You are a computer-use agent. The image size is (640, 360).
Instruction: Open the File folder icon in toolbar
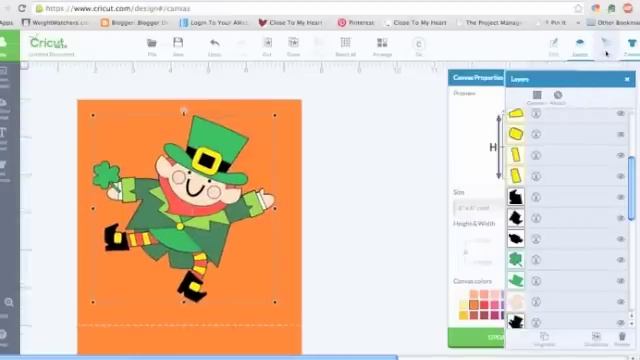(x=152, y=43)
